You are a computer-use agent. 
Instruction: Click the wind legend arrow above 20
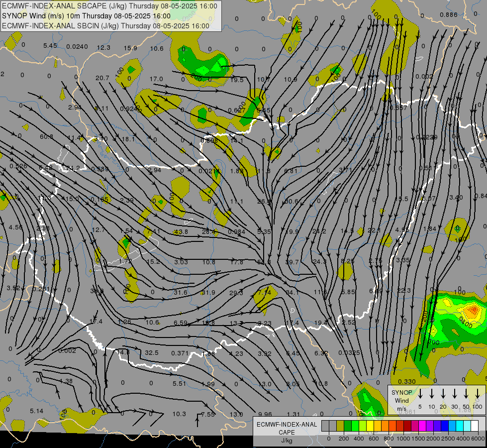point(443,393)
